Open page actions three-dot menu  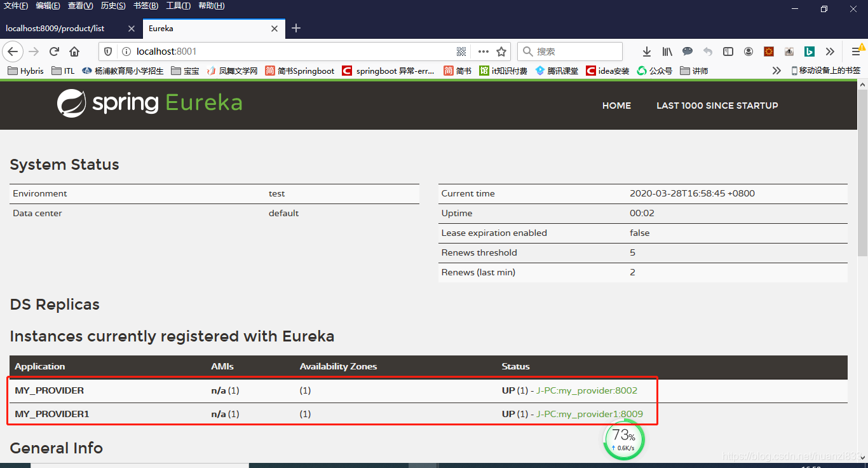[x=484, y=52]
